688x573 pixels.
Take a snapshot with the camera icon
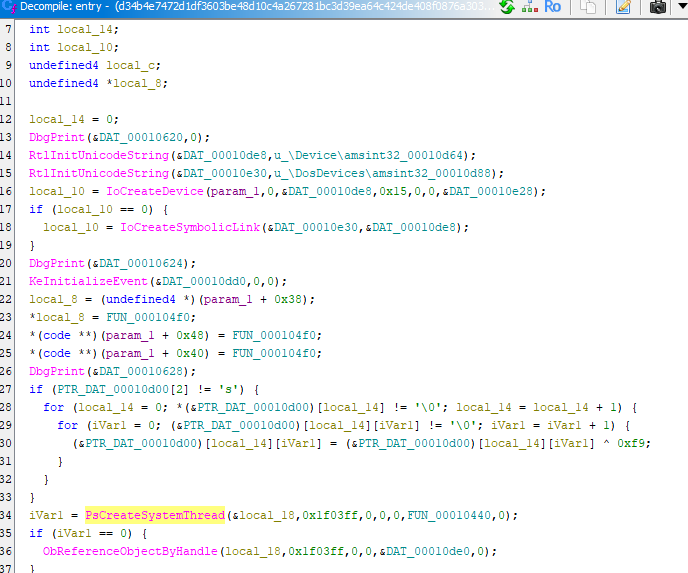657,8
